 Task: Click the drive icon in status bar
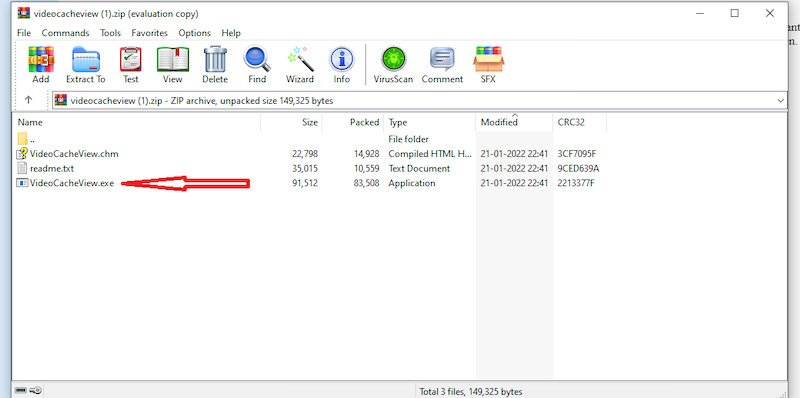pyautogui.click(x=20, y=390)
